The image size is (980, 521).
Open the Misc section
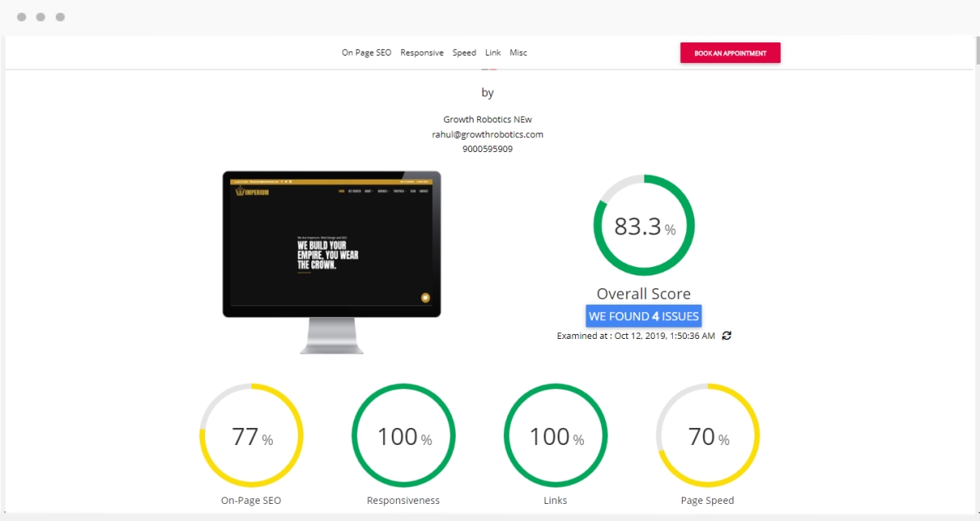pyautogui.click(x=518, y=52)
